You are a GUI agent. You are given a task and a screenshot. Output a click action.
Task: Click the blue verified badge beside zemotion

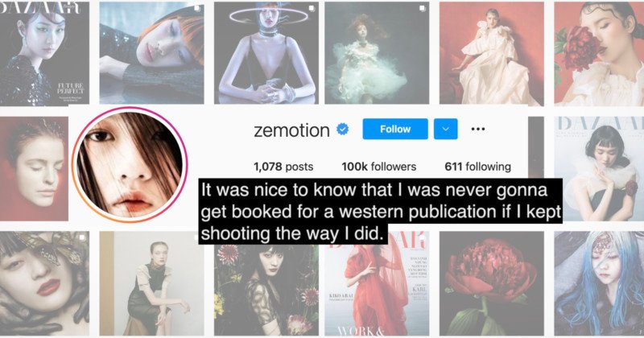(343, 130)
